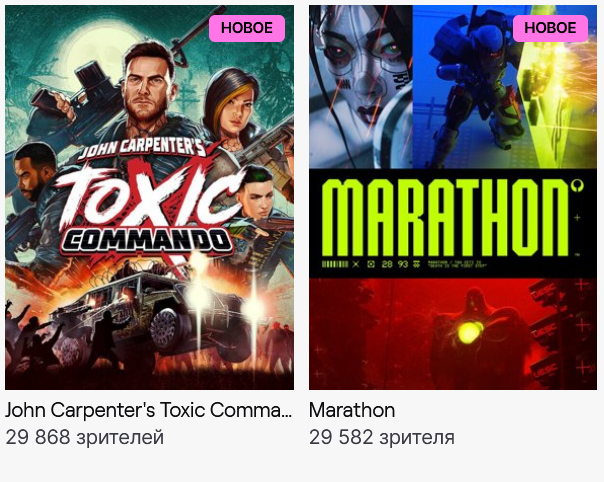
Task: Open the Marathon game cover art
Action: pos(453,197)
